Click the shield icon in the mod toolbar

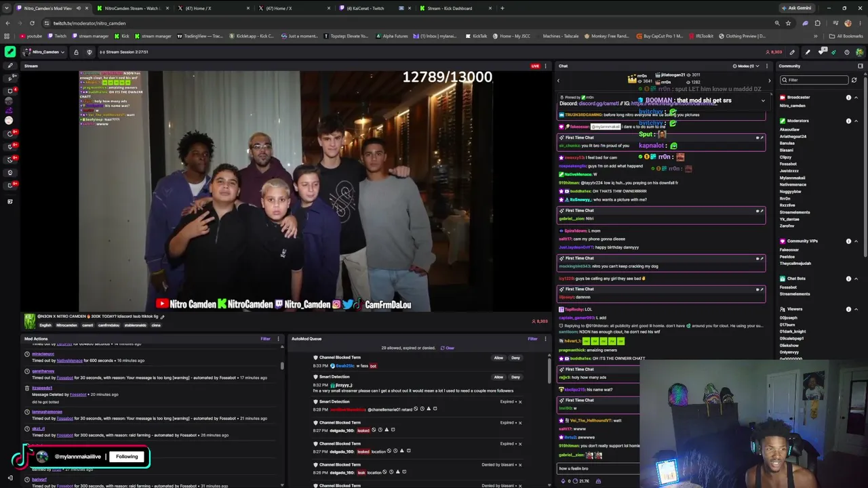coord(89,52)
